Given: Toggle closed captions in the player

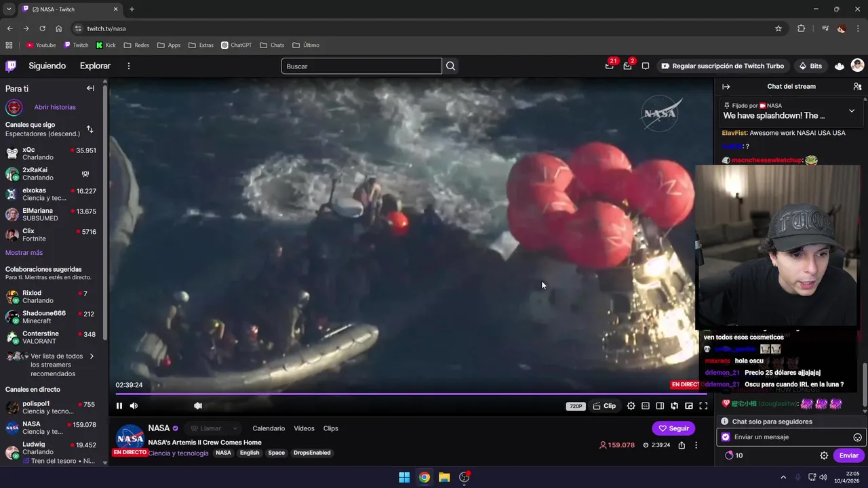Looking at the screenshot, I should [x=646, y=406].
